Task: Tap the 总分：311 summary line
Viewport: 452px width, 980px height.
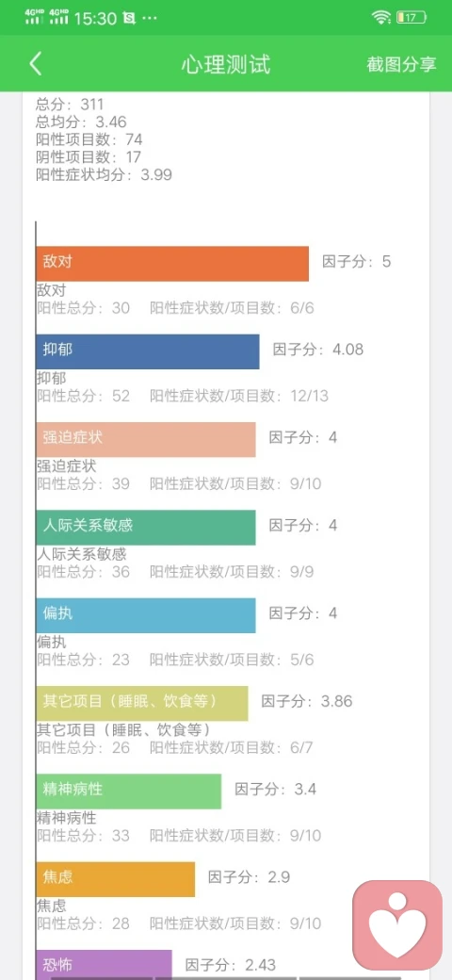Action: 70,104
